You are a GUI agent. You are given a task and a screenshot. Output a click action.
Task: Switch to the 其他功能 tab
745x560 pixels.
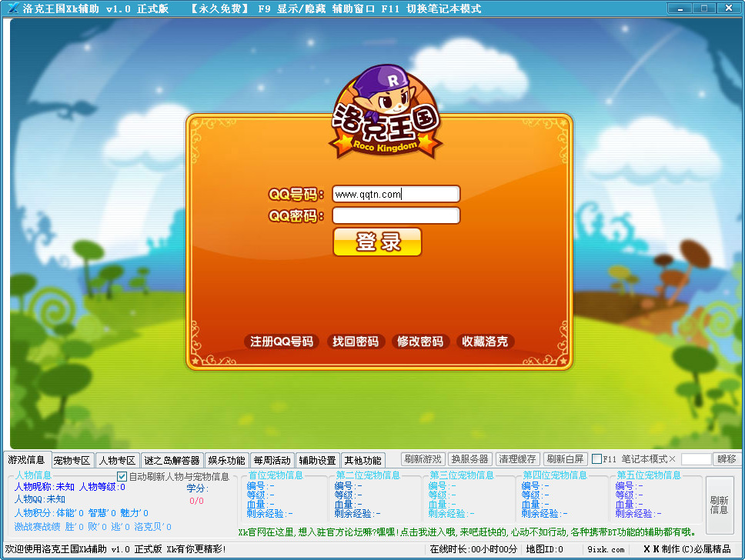tap(362, 460)
